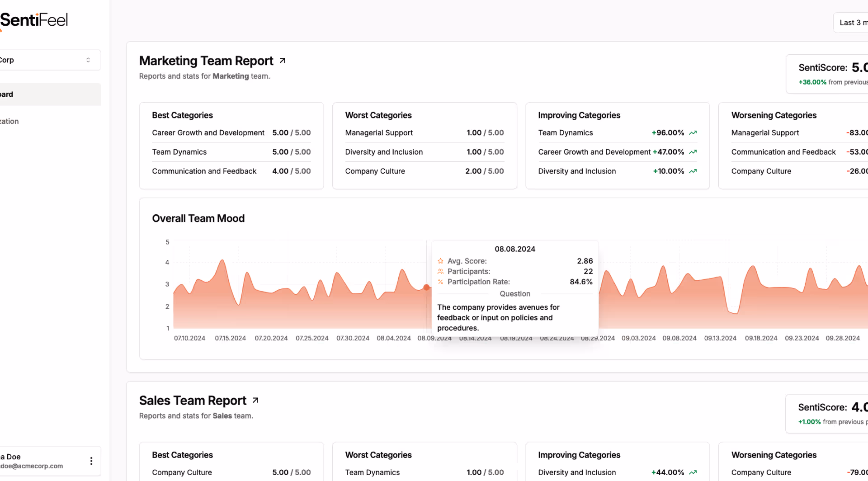Click Company Culture 2.00 / 5.00 row

425,171
